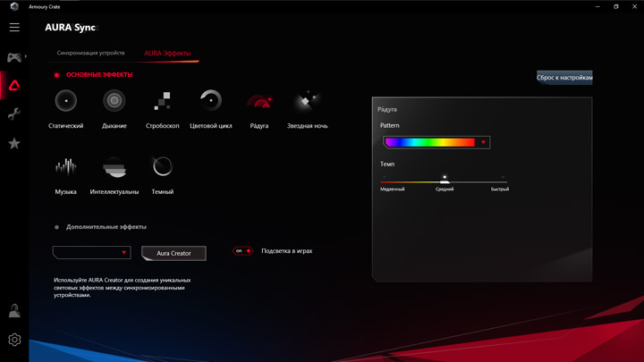Select the Интеллектуальны smart effect icon
644x362 pixels.
pyautogui.click(x=114, y=167)
